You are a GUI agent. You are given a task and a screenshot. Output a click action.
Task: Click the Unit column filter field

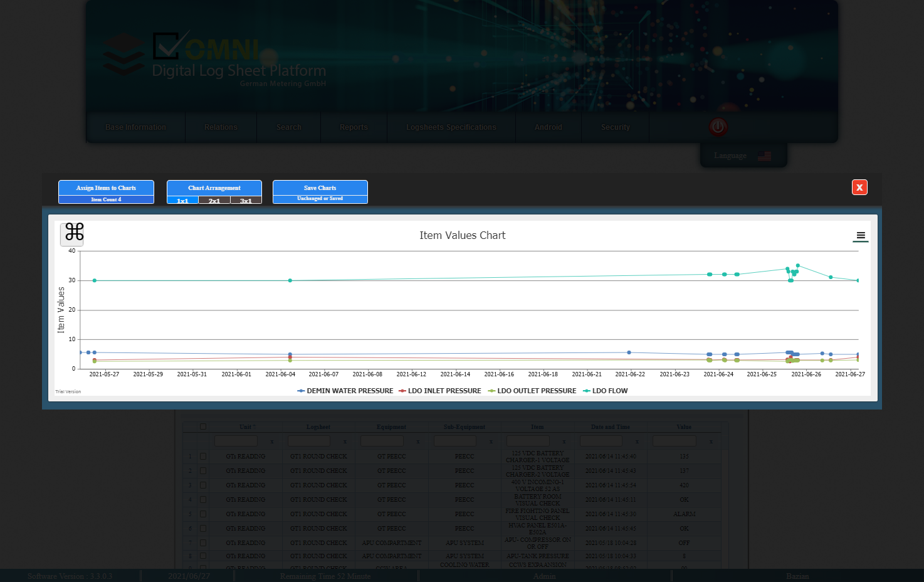(236, 442)
